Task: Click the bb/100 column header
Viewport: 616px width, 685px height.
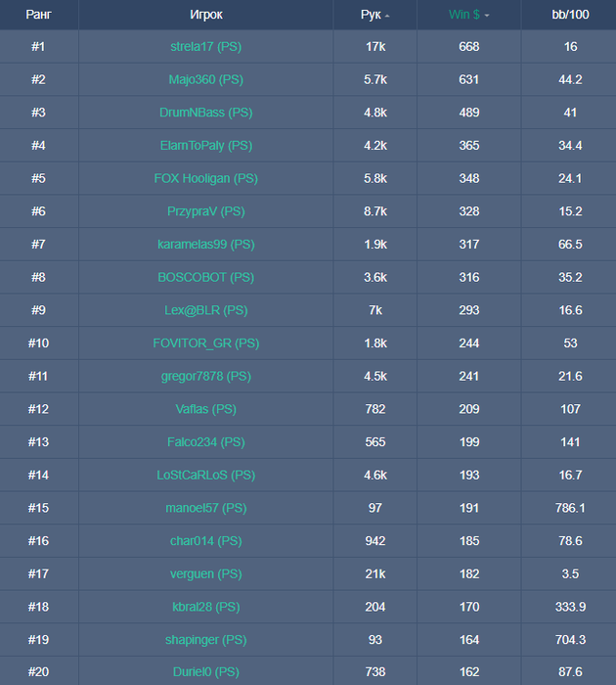Action: coord(570,15)
